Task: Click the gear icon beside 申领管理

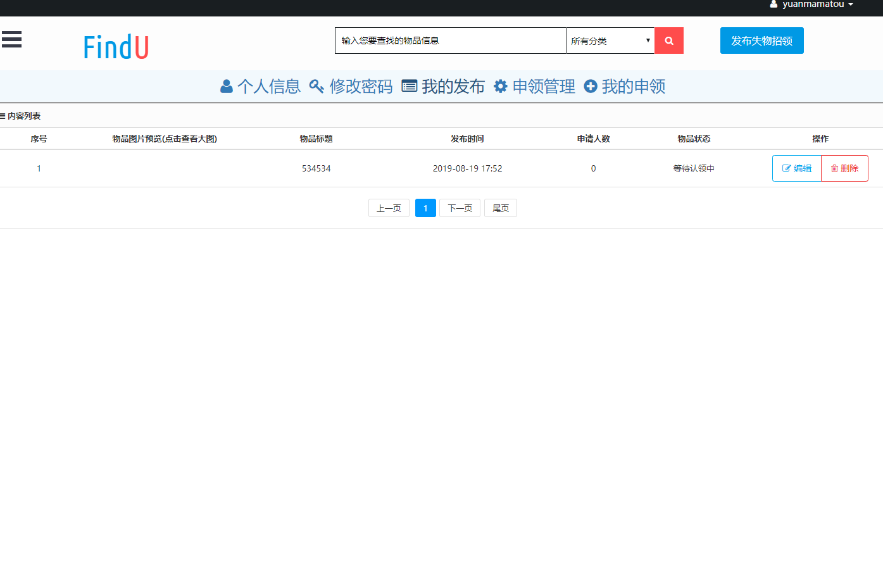Action: click(x=500, y=87)
